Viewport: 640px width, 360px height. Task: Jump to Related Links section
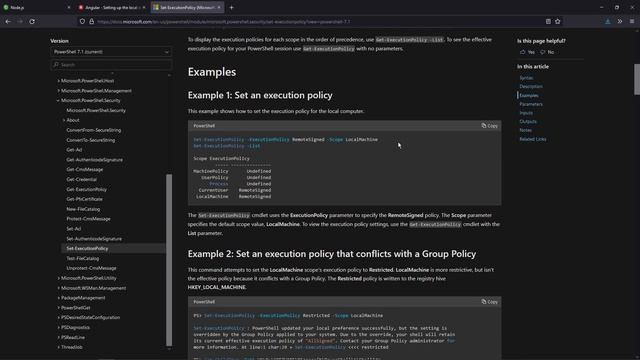(x=533, y=139)
